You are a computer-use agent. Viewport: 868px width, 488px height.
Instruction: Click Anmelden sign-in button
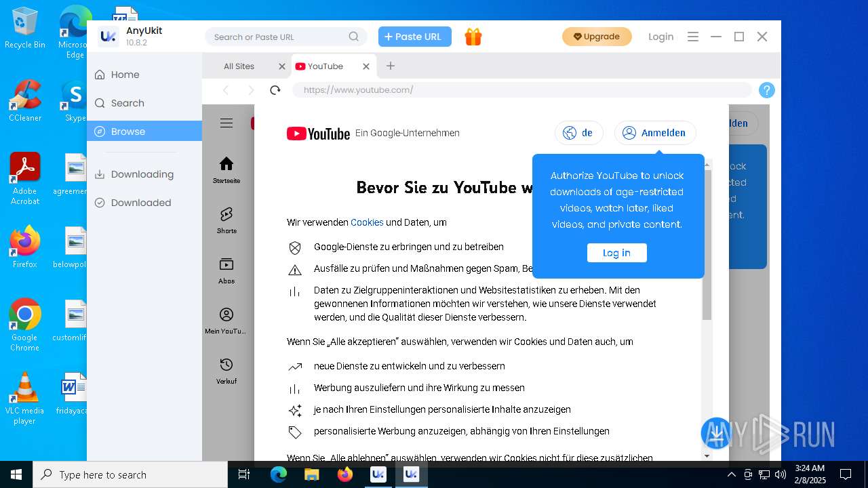(655, 133)
